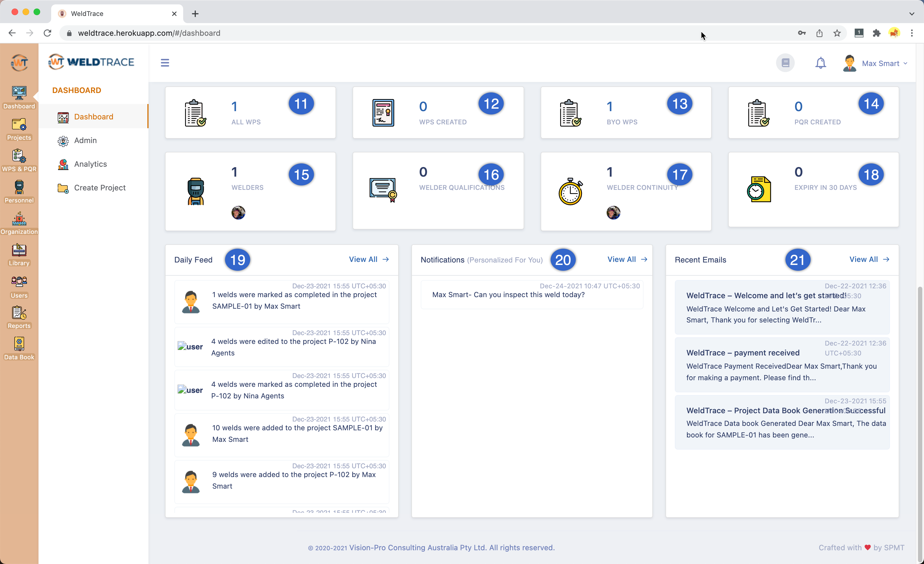Open email 'Project Data Book Generation Successful'
The image size is (924, 564).
pyautogui.click(x=782, y=422)
